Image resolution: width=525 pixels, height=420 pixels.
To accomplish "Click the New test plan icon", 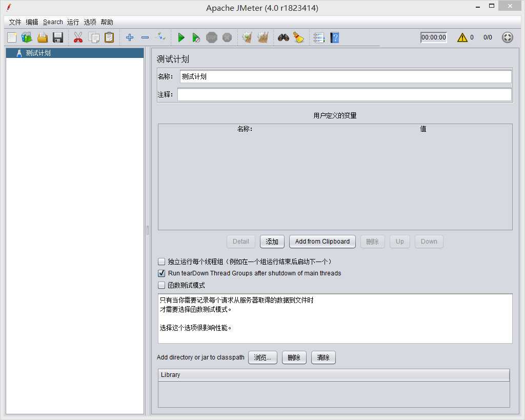I will (x=12, y=37).
